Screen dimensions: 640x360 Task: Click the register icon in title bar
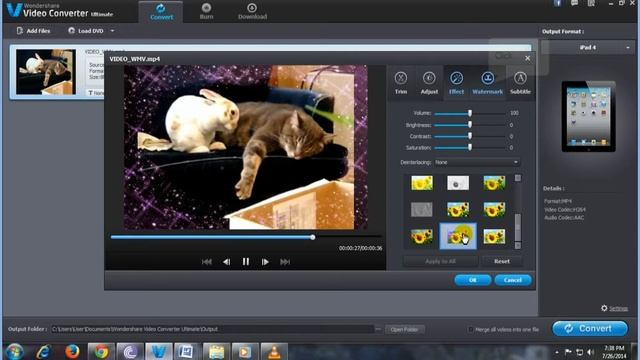click(591, 4)
